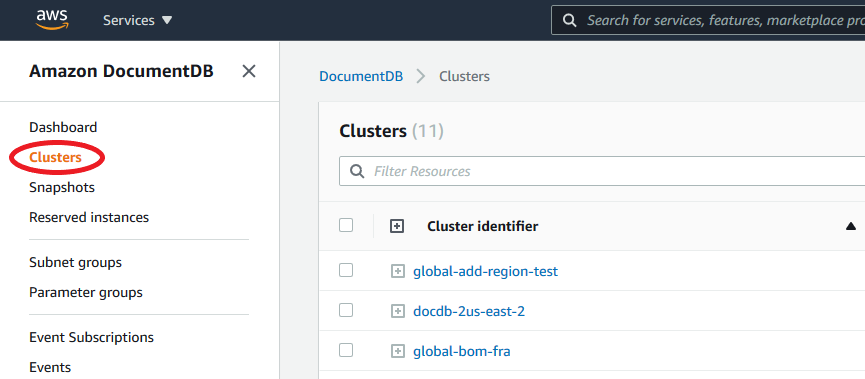Open Event Subscriptions in the sidebar
This screenshot has height=379, width=865.
point(92,337)
